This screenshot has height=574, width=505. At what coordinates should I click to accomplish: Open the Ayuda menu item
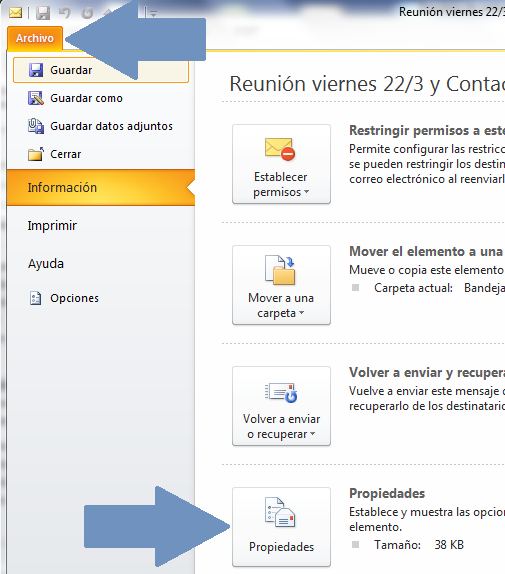(x=46, y=264)
